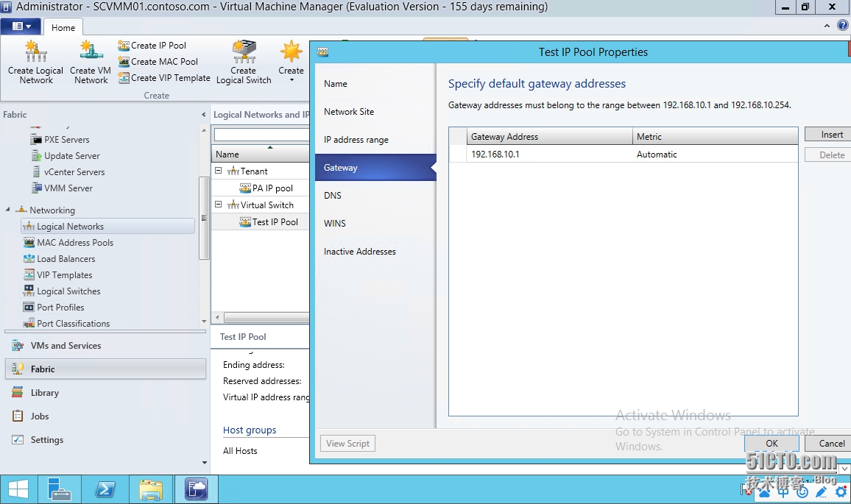Open the Inactive Addresses page
This screenshot has width=851, height=504.
[375, 252]
